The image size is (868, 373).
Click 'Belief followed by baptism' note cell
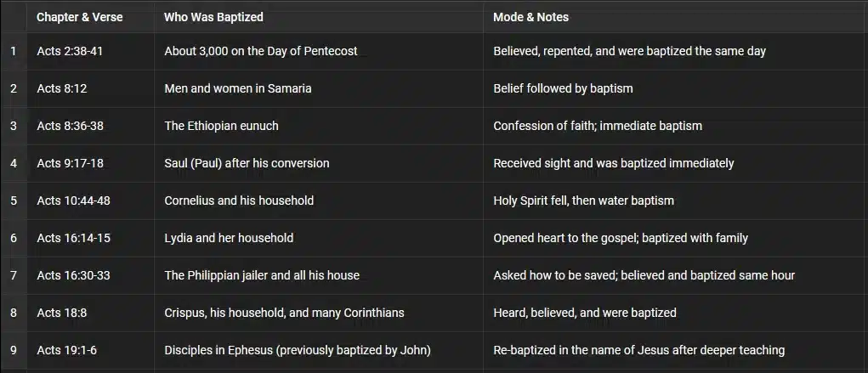(563, 88)
